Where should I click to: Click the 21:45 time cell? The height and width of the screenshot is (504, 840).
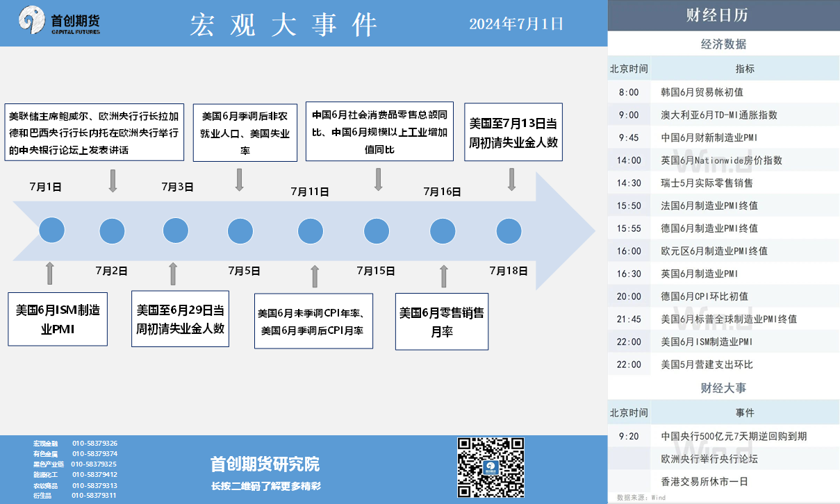point(629,319)
